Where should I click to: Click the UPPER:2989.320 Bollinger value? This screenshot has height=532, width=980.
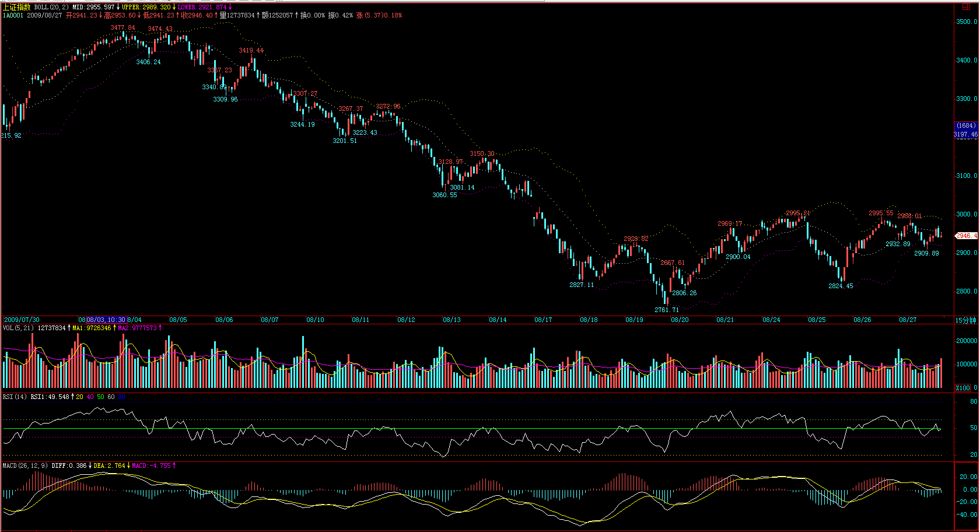coord(146,7)
